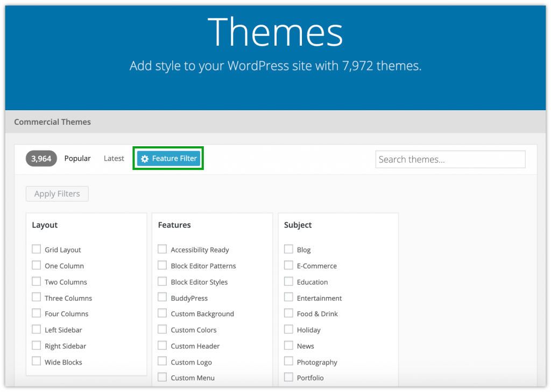This screenshot has height=392, width=551.
Task: Click the gear icon on Feature Filter
Action: (x=145, y=158)
